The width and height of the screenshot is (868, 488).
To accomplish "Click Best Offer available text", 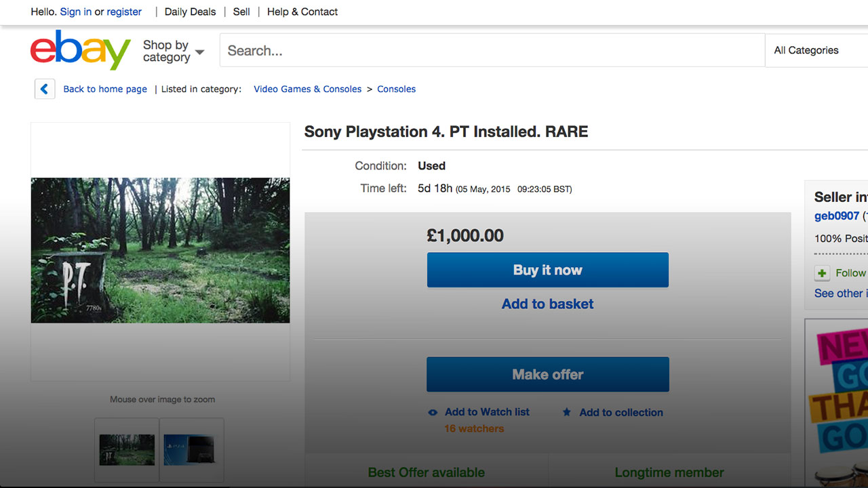I will [x=427, y=472].
